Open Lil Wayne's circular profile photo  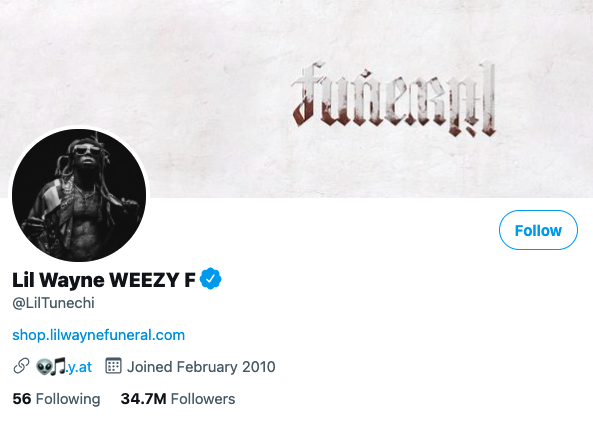click(x=79, y=195)
